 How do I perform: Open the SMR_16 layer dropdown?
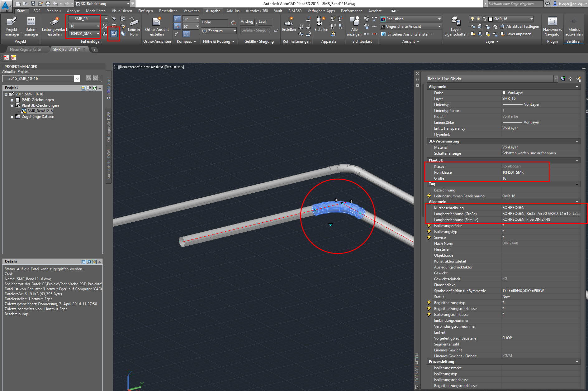(531, 19)
